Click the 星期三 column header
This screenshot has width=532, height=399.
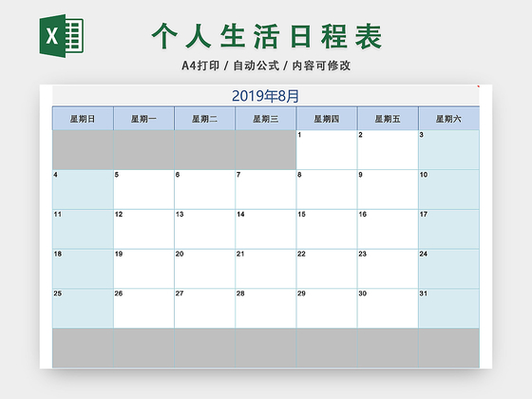(x=266, y=119)
